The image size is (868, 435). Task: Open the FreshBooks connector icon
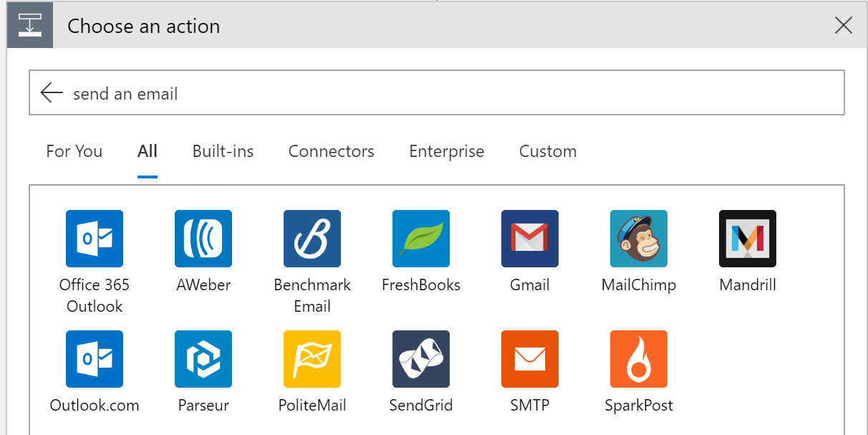421,239
